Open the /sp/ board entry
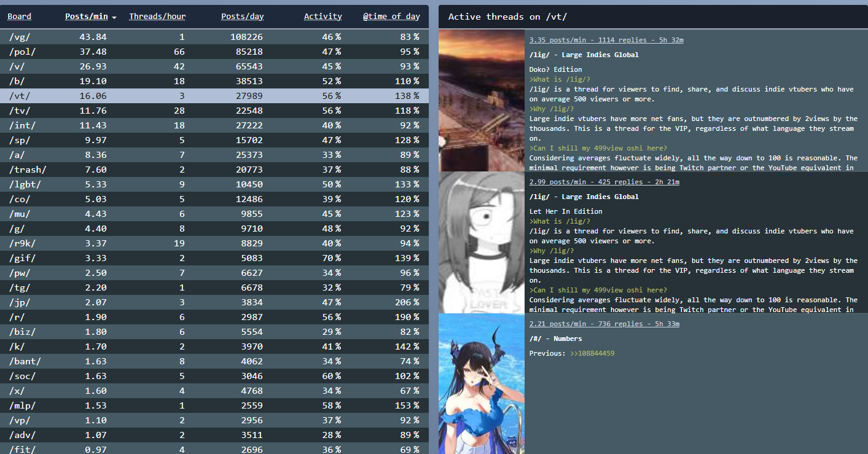Viewport: 868px width, 454px height. pyautogui.click(x=214, y=140)
